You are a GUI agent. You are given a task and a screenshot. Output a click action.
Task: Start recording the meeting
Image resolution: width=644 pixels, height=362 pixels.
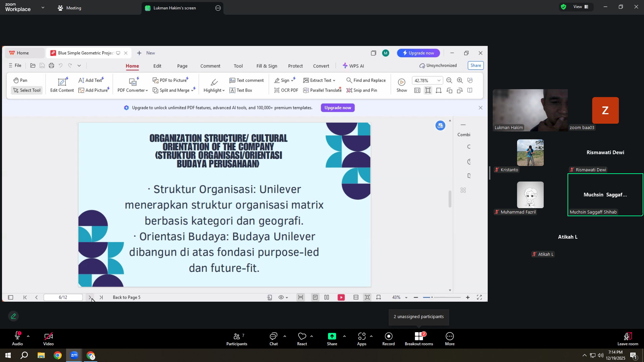click(x=388, y=339)
